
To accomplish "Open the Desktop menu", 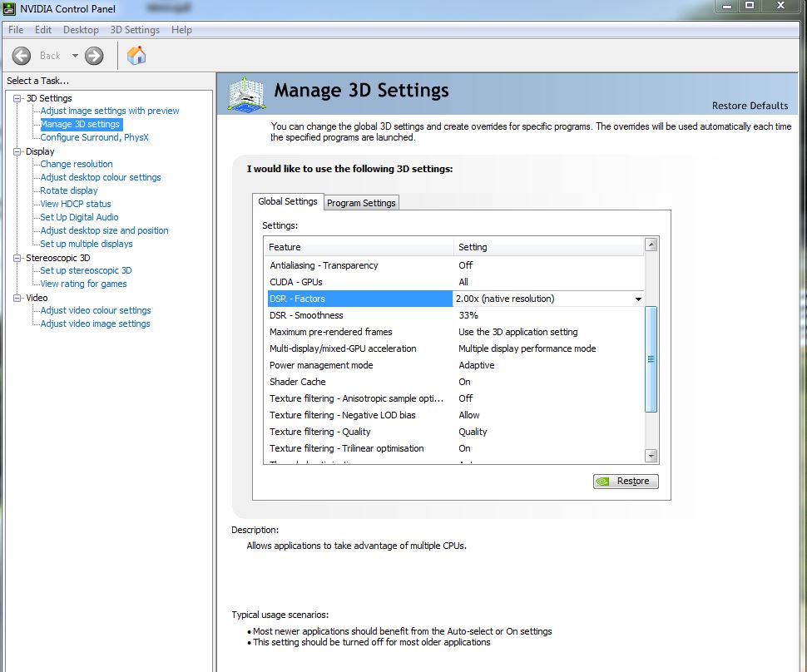I will point(81,30).
